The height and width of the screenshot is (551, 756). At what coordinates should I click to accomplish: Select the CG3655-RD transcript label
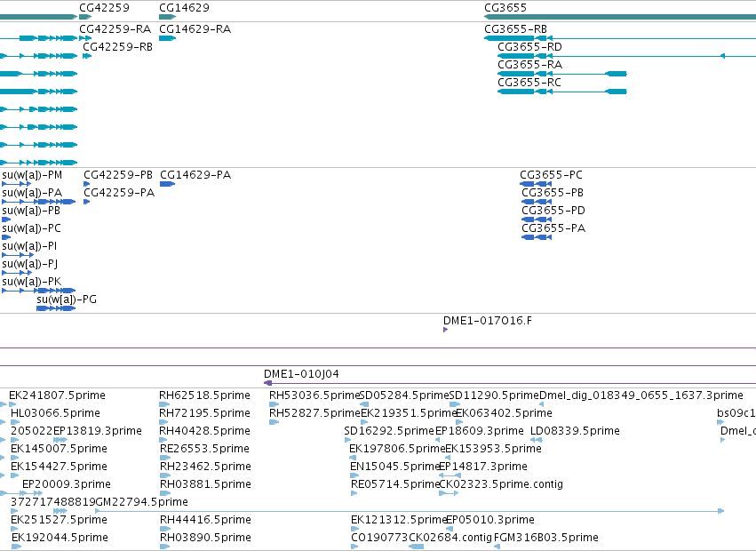[529, 47]
